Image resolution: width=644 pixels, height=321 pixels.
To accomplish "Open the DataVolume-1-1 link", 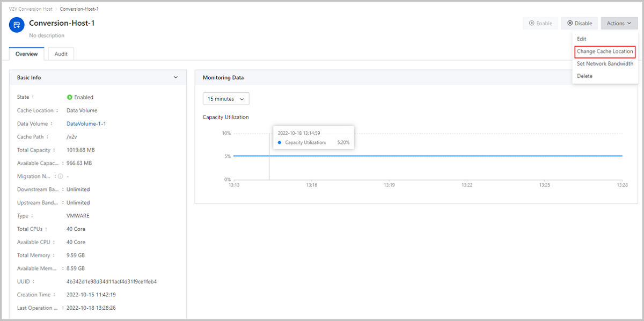I will point(86,124).
